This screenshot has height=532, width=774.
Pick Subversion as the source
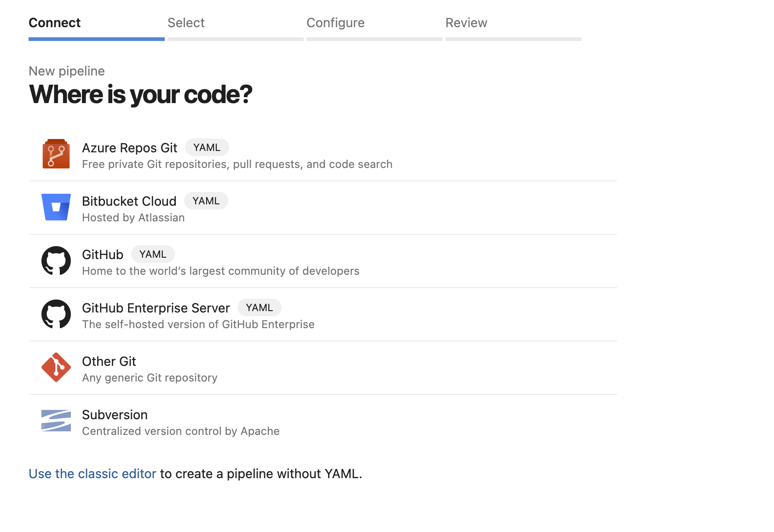pos(323,422)
